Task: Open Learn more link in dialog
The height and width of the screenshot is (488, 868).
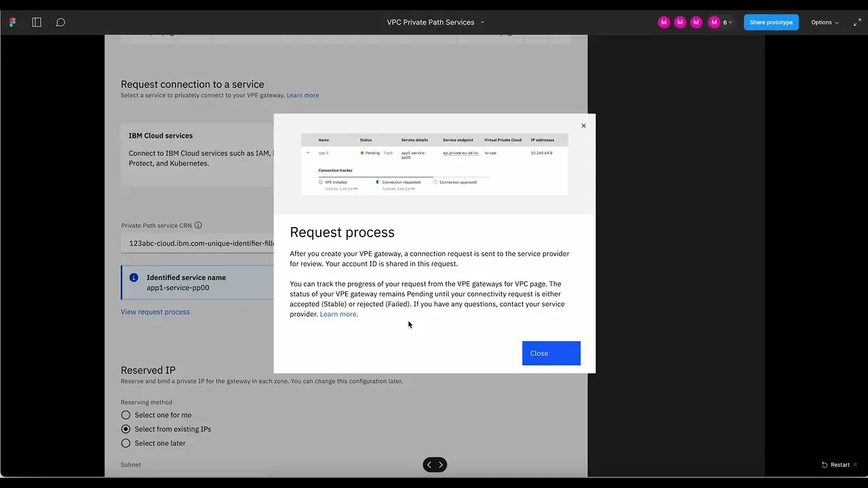Action: 338,314
